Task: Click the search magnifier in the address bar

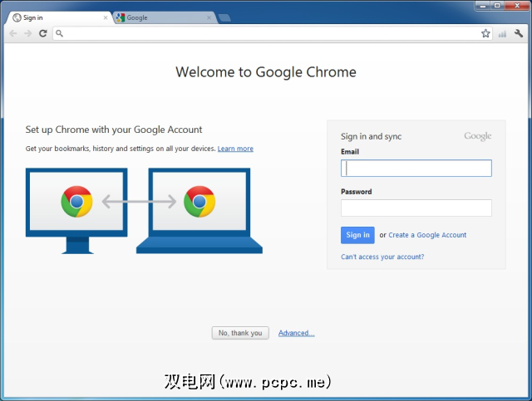Action: pos(59,33)
